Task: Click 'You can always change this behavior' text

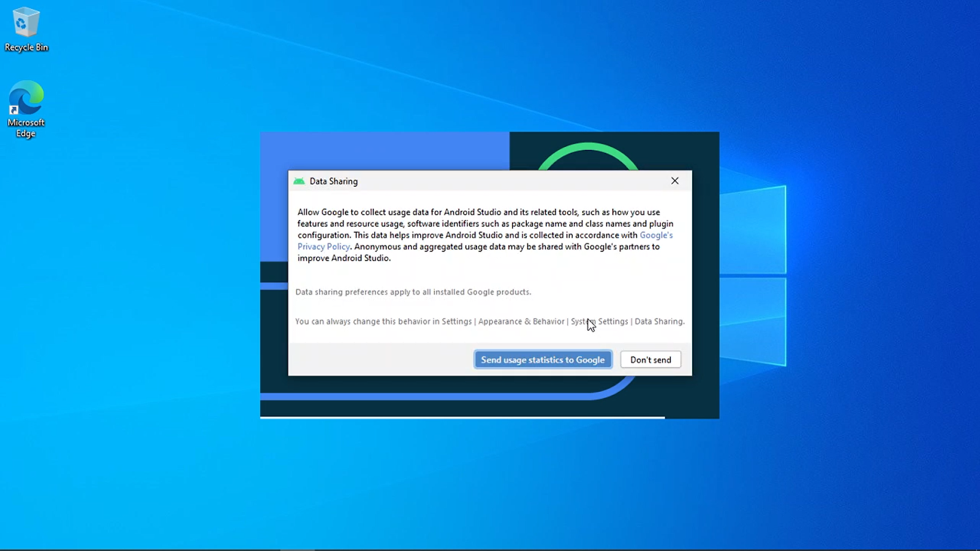Action: 490,321
